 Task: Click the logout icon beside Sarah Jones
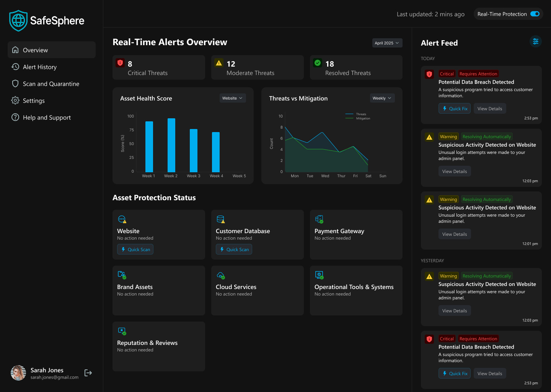coord(88,373)
